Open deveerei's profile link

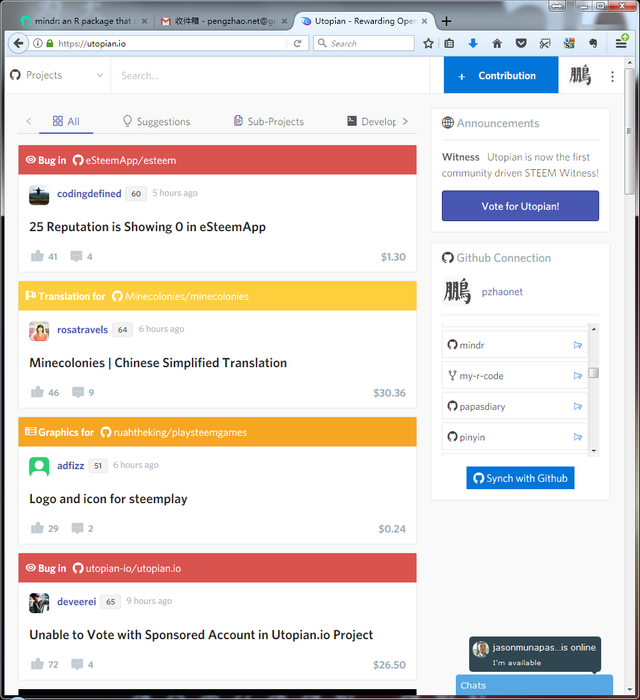click(x=76, y=602)
